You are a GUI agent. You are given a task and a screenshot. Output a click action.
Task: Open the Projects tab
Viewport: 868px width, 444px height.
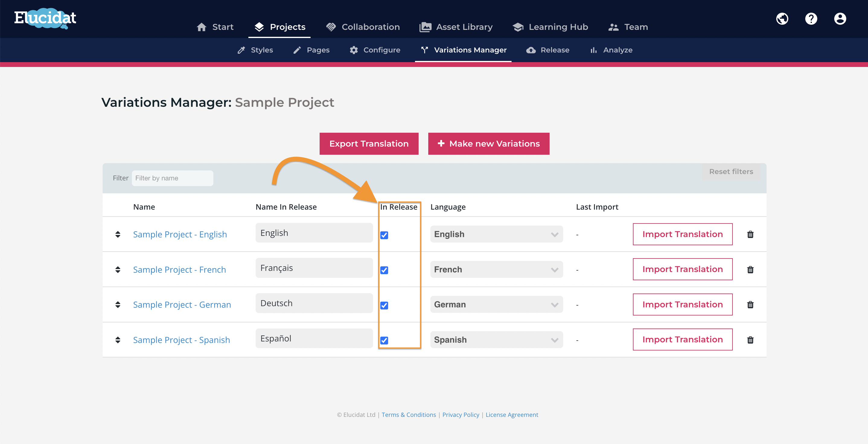point(280,27)
